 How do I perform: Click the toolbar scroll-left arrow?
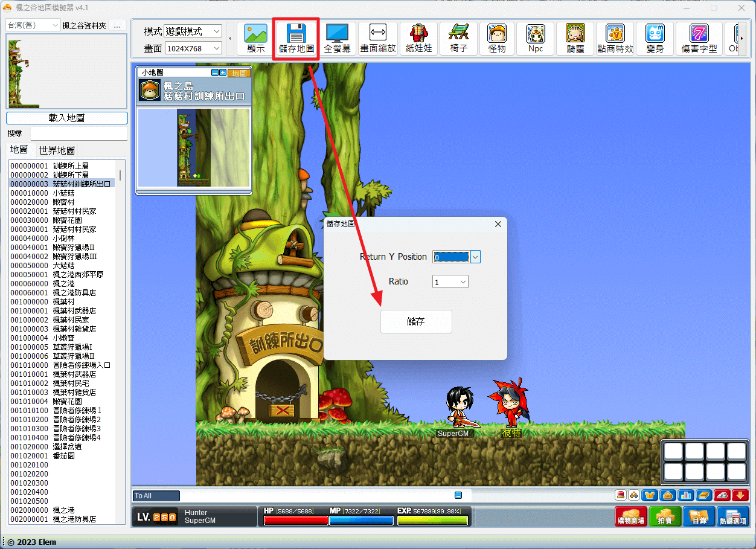coord(229,39)
